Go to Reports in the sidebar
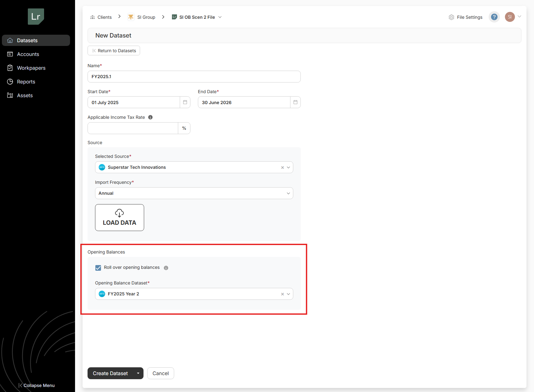The width and height of the screenshot is (534, 392). (x=36, y=82)
